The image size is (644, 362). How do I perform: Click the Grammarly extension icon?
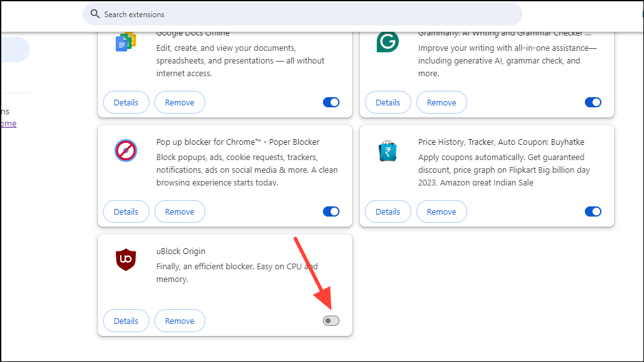coord(387,41)
